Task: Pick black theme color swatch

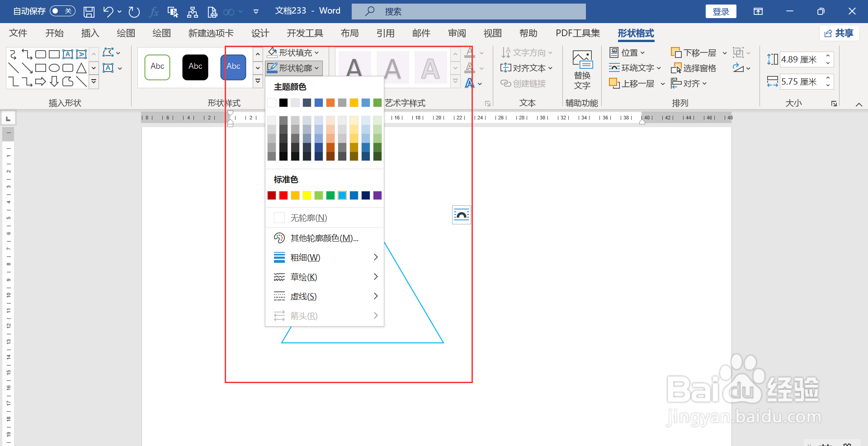Action: pos(283,103)
